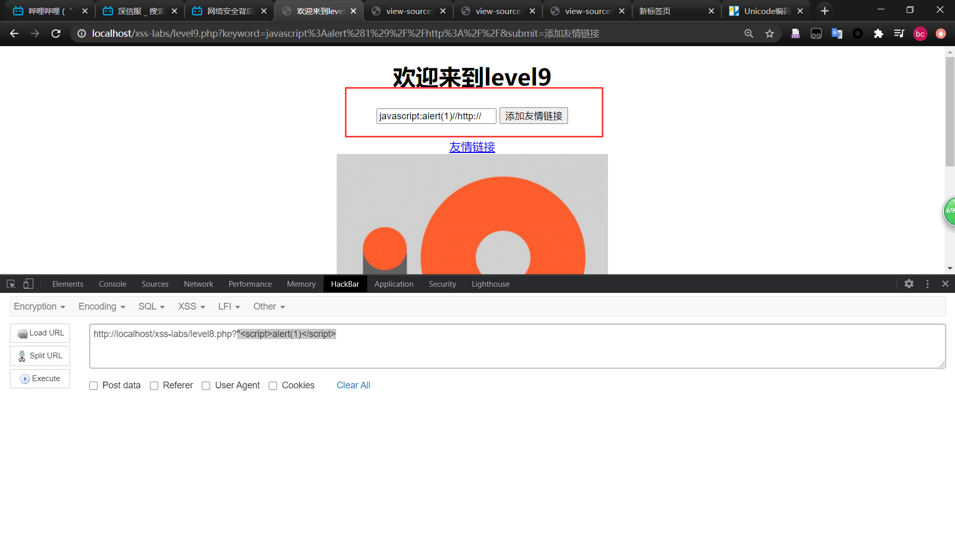
Task: Switch to the Performance tab
Action: tap(250, 284)
